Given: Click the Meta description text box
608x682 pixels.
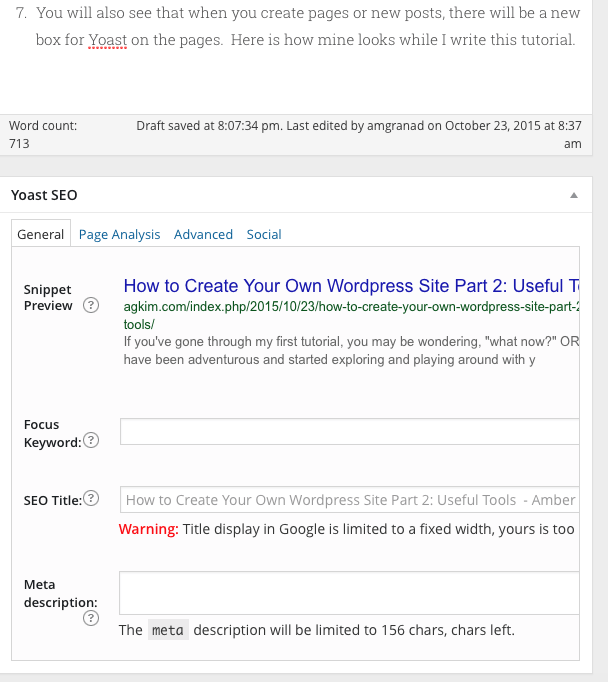Looking at the screenshot, I should [x=349, y=593].
